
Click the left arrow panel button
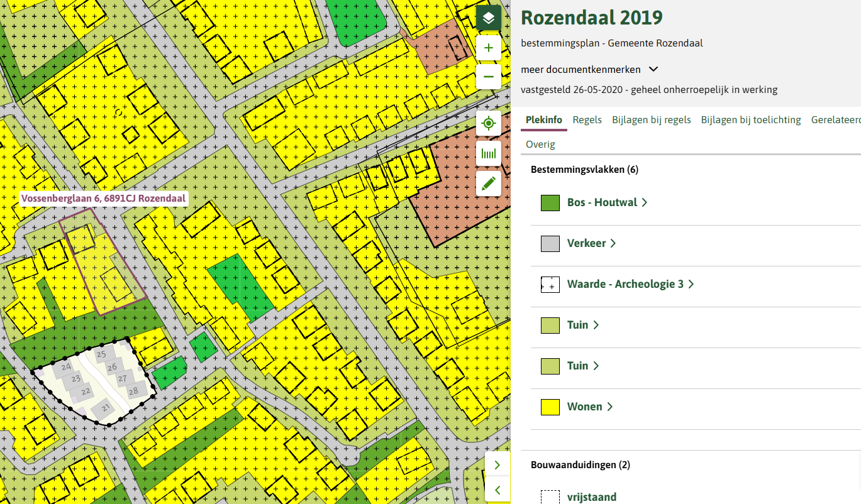click(497, 490)
